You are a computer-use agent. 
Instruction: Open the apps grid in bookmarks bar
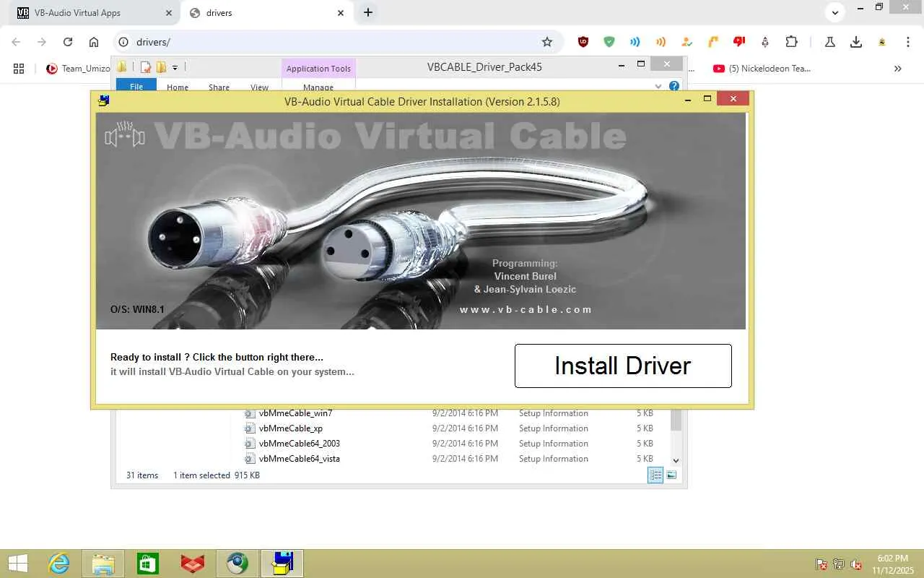tap(19, 69)
